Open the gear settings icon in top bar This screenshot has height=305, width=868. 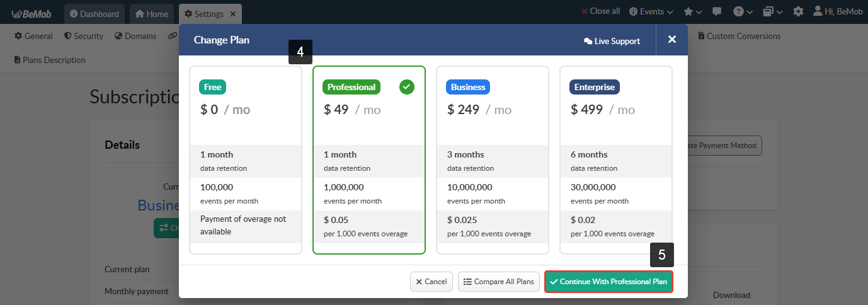(798, 11)
